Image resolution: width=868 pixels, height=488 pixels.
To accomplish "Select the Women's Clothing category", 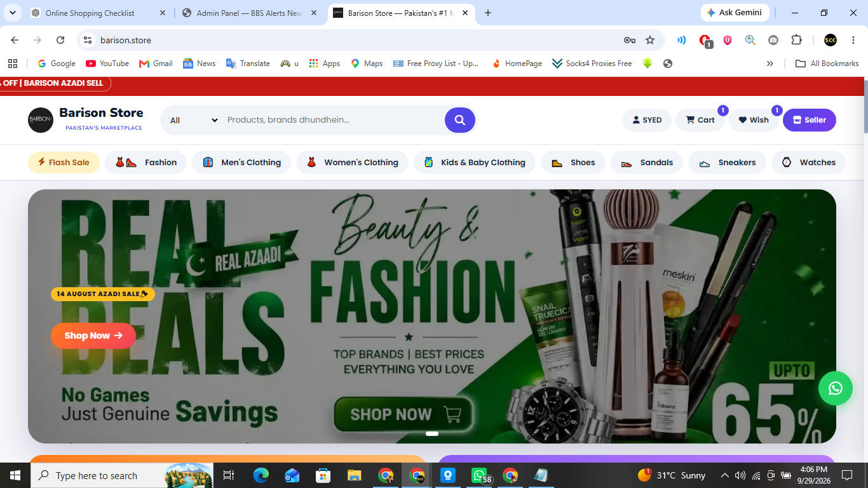I will point(353,163).
